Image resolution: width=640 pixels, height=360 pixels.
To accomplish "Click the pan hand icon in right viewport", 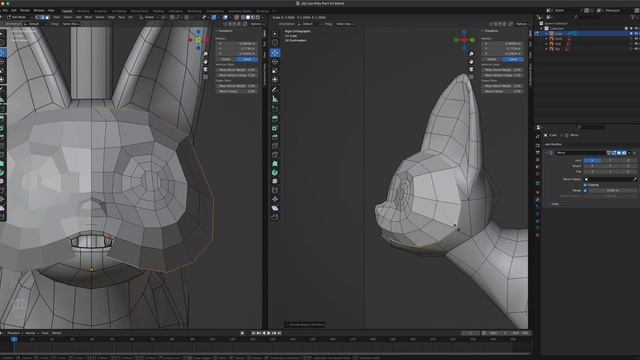I will point(471,62).
